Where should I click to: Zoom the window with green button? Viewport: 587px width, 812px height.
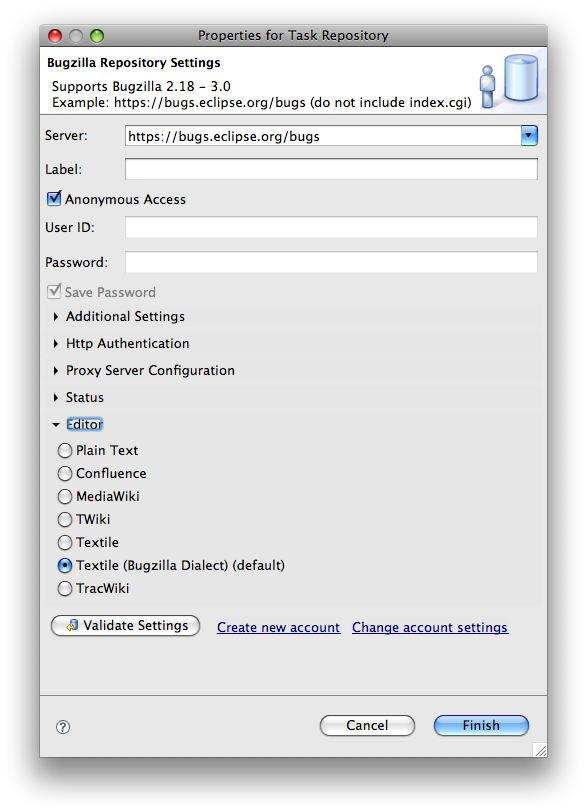[x=97, y=36]
